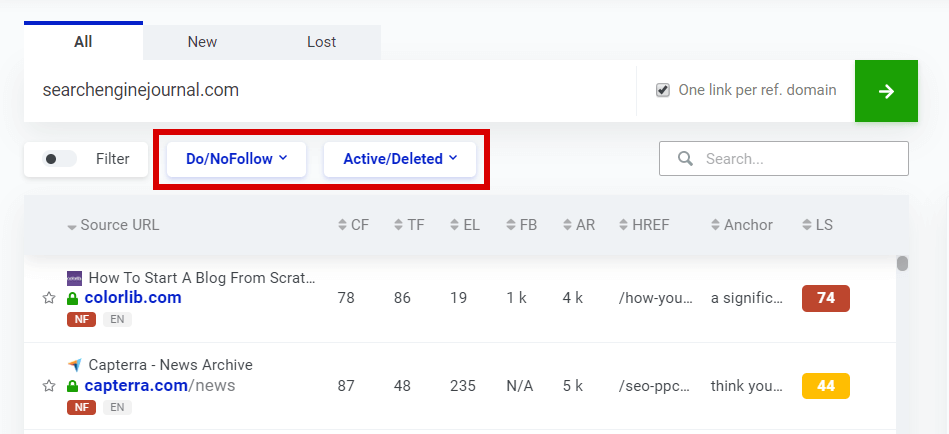Click the colorlib favicon icon
The width and height of the screenshot is (949, 434).
pyautogui.click(x=74, y=278)
